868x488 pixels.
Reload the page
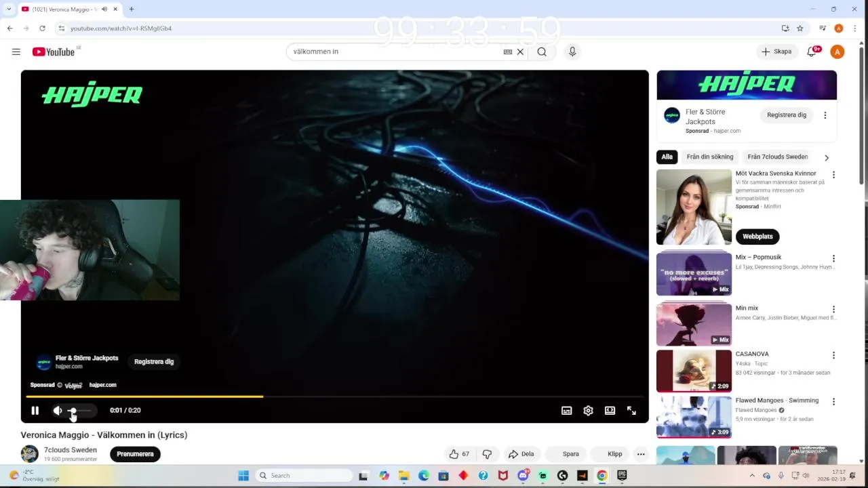tap(42, 28)
